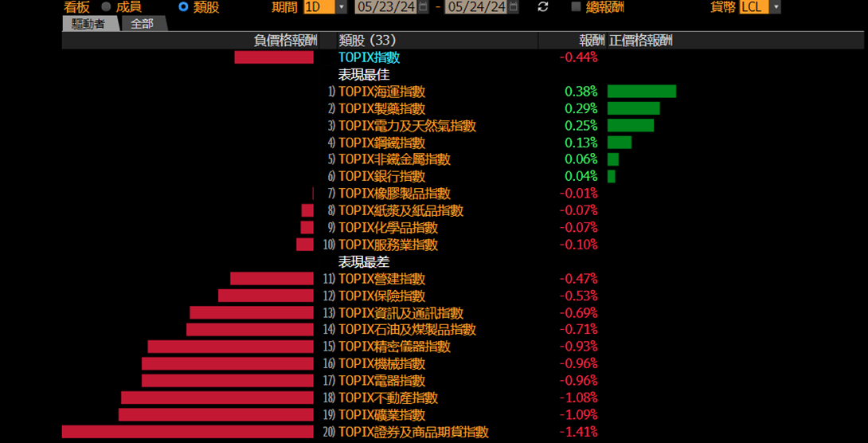Screen dimensions: 868x443
Task: Click the start date field 05/23/24
Action: pyautogui.click(x=385, y=7)
